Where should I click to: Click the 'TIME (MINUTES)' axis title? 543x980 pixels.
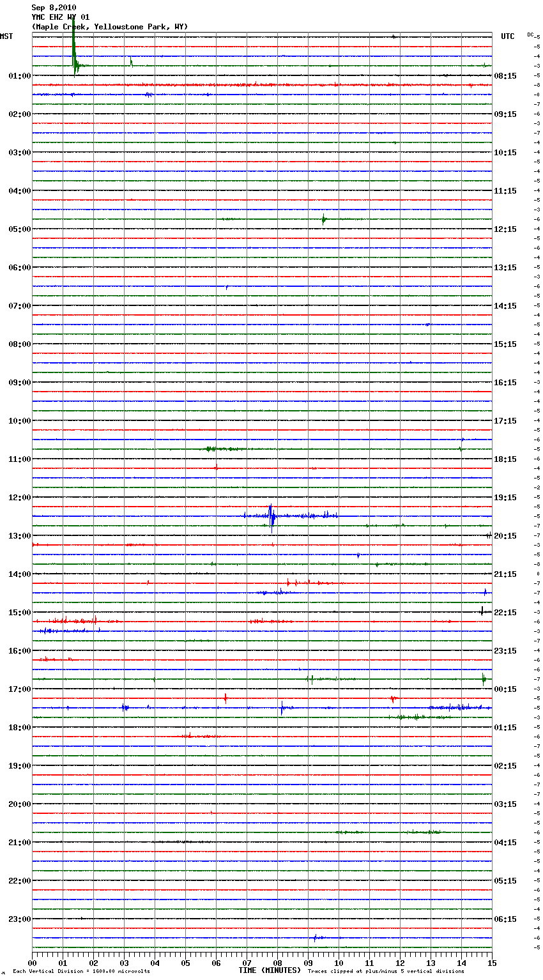(270, 970)
